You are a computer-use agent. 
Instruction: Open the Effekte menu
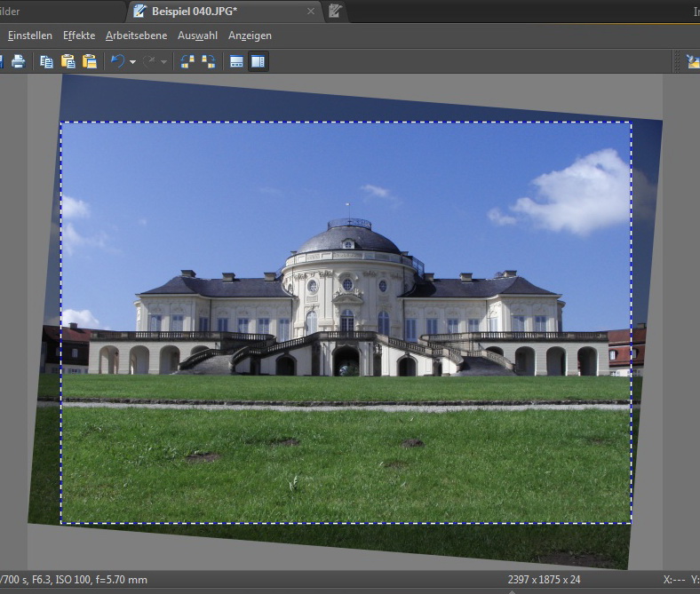[x=79, y=36]
